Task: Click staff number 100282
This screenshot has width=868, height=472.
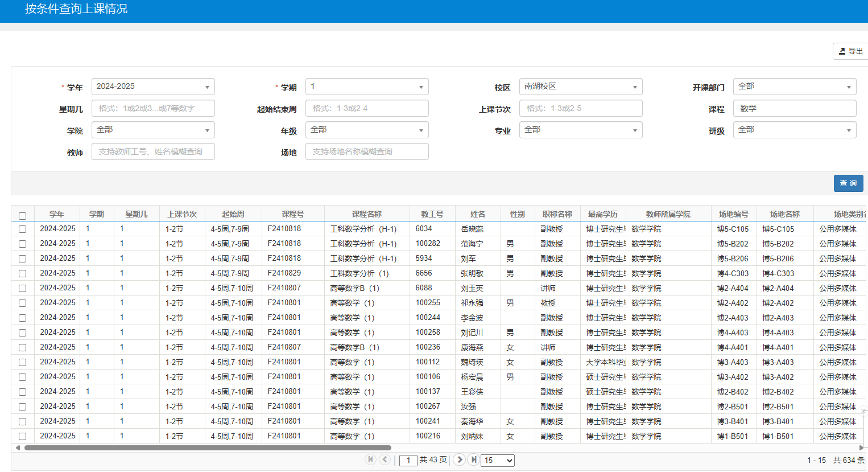Action: click(428, 244)
